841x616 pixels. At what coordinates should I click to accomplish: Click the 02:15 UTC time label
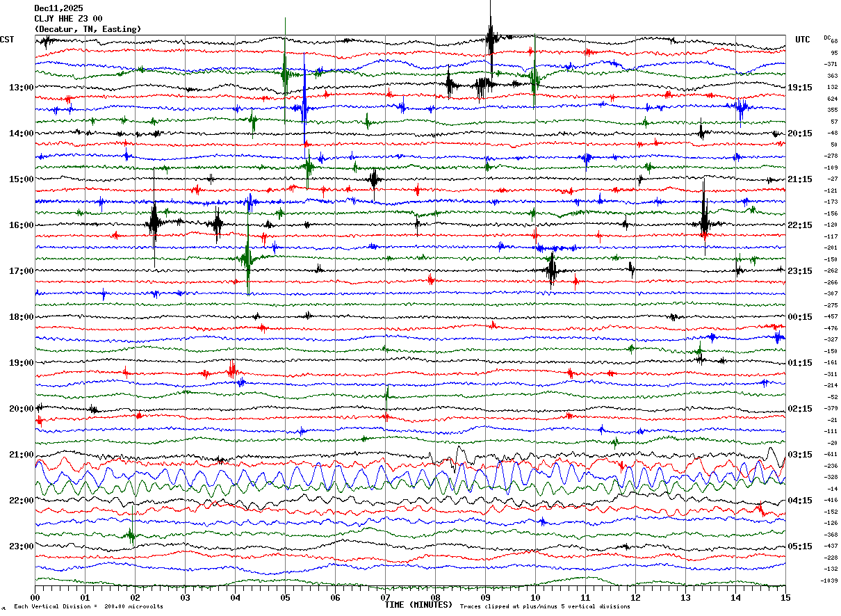800,409
